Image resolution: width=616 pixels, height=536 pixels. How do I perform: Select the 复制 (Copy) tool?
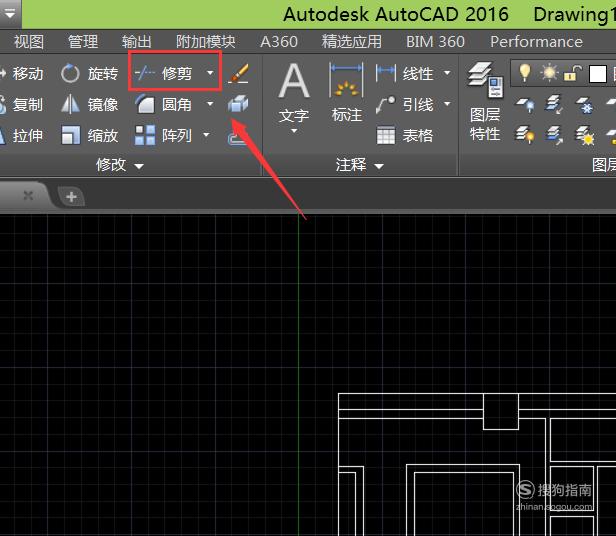click(x=22, y=105)
